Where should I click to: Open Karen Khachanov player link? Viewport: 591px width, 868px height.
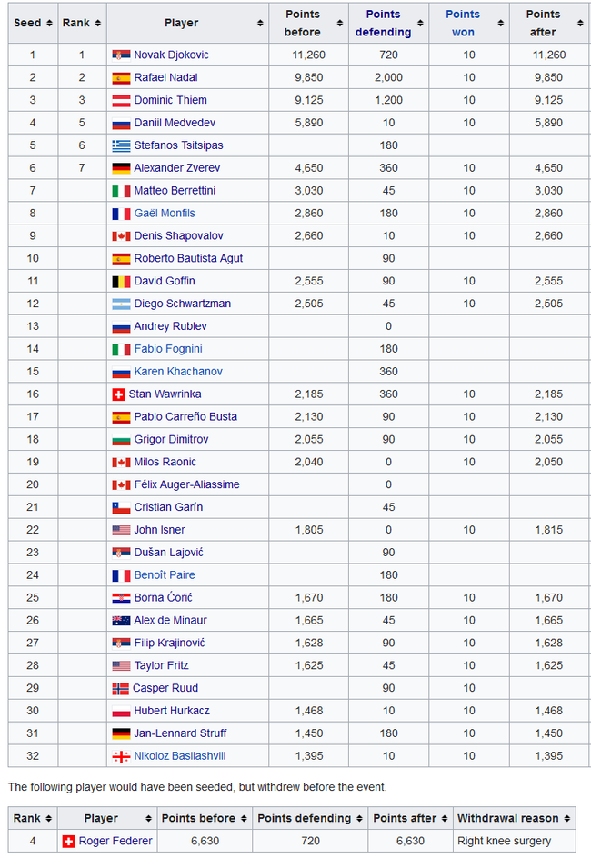[178, 372]
